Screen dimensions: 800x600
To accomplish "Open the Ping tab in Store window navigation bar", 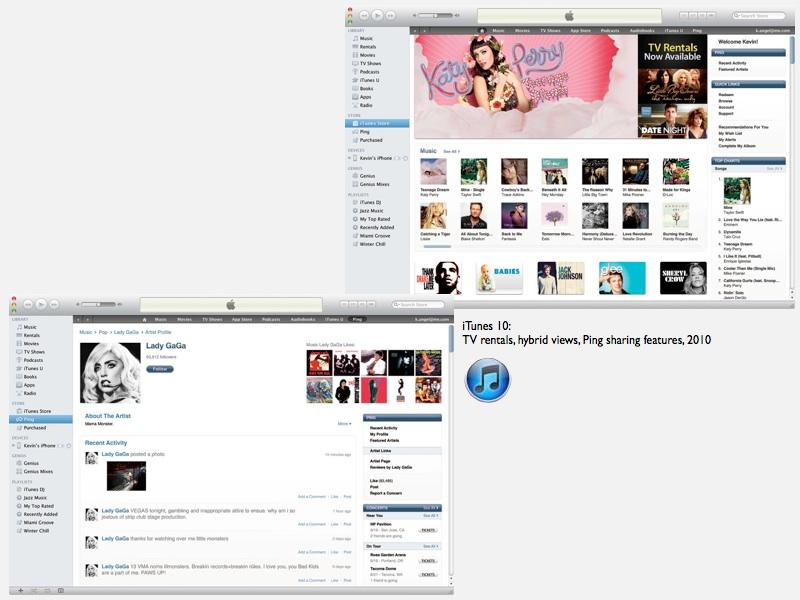I will [x=696, y=31].
